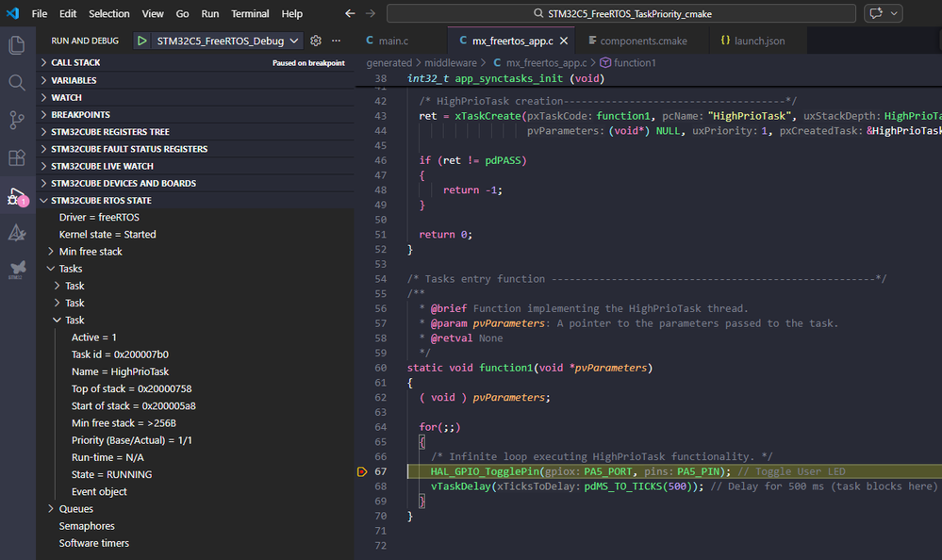Open the Copilot chat icon

pos(876,13)
